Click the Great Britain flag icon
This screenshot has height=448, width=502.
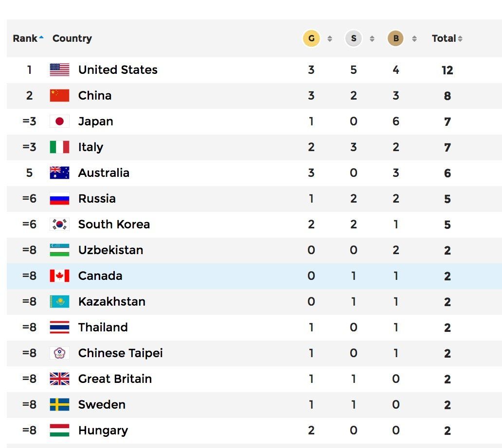[x=59, y=379]
